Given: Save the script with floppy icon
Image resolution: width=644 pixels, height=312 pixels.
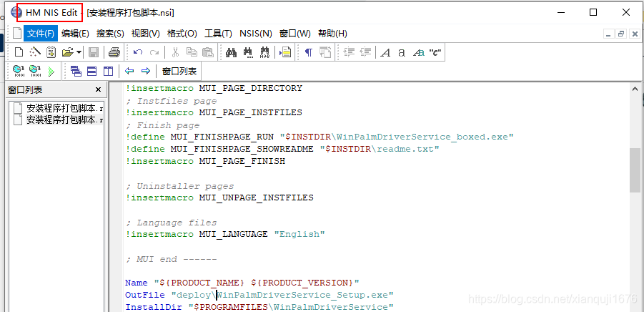Looking at the screenshot, I should (x=94, y=52).
